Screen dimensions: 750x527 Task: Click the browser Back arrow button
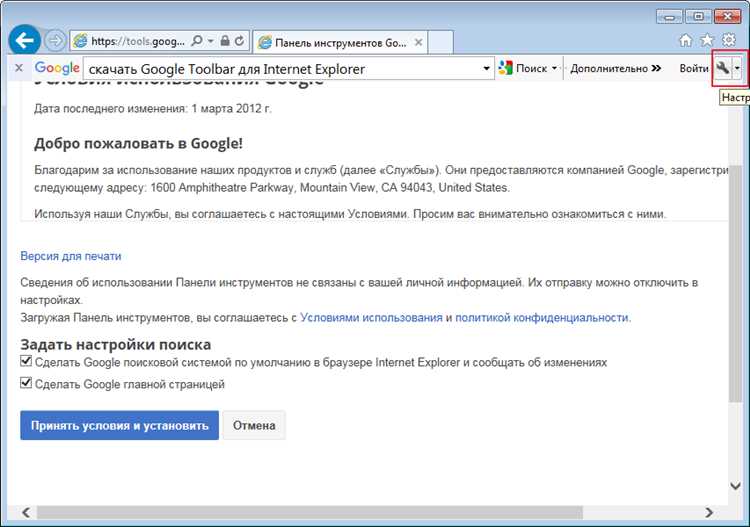(24, 41)
